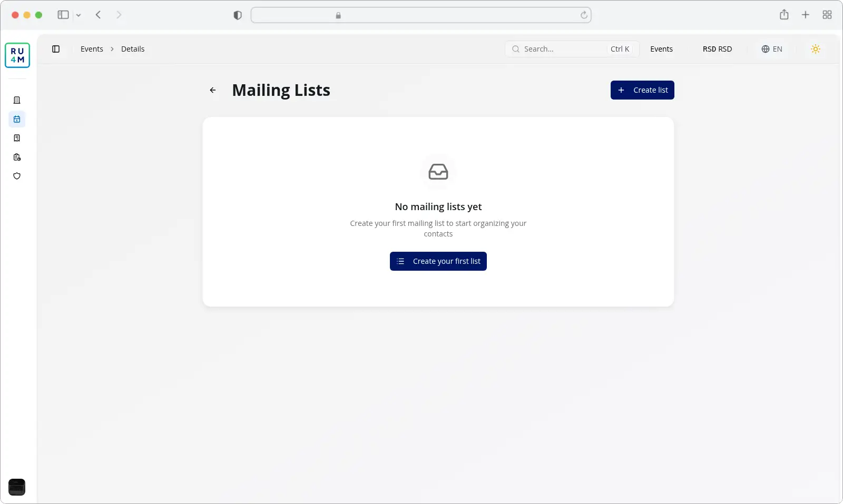The height and width of the screenshot is (504, 843).
Task: Click the No mailing lists yet heading
Action: tap(438, 207)
